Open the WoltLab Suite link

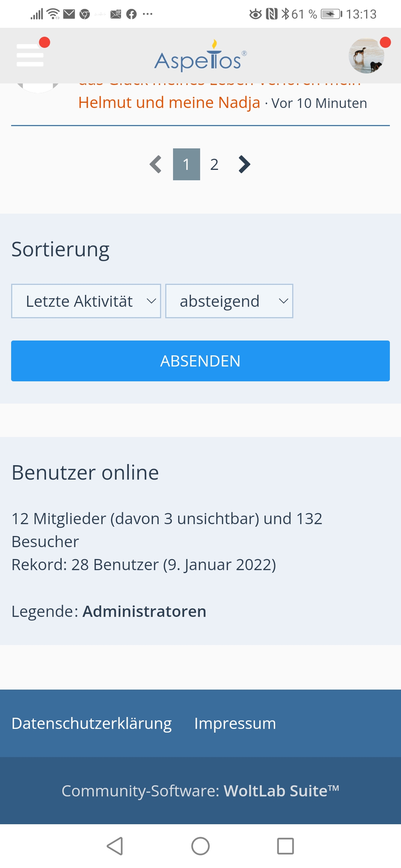[x=281, y=791]
